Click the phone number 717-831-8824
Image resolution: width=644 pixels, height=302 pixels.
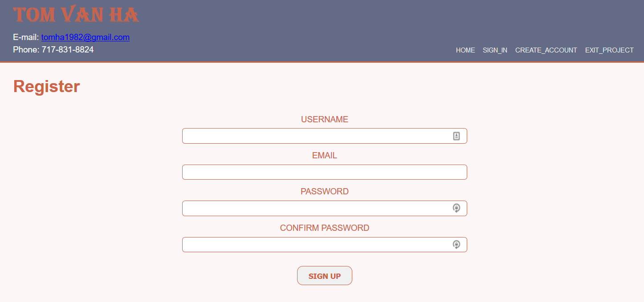68,50
